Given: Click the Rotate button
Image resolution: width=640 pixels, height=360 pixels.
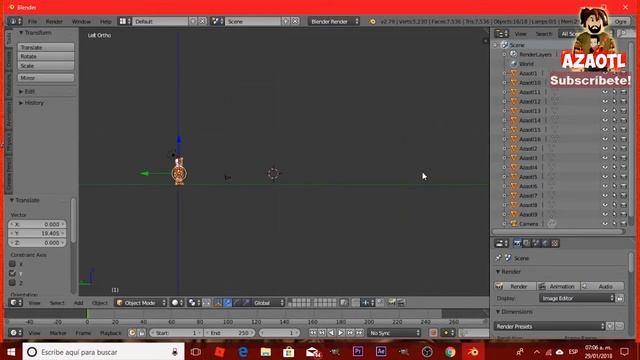Looking at the screenshot, I should 46,56.
